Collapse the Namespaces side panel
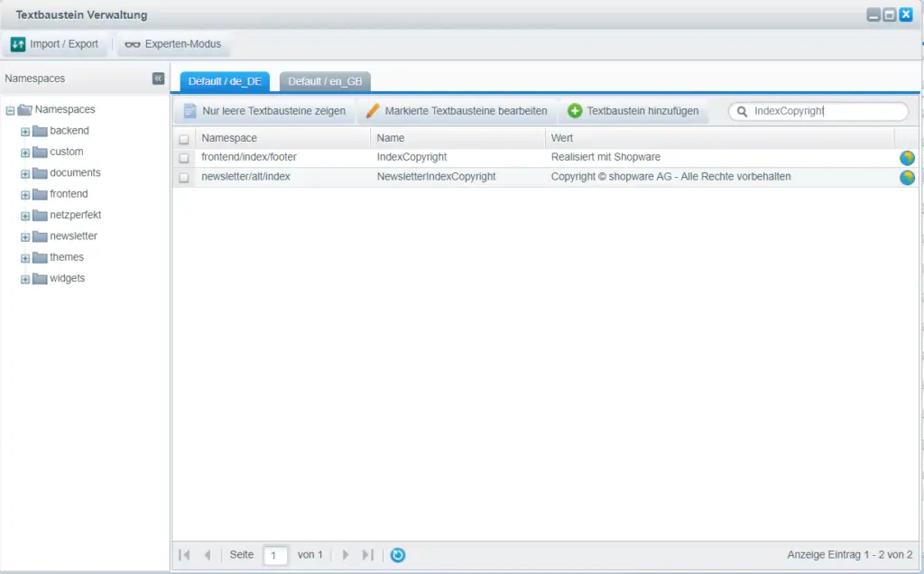The image size is (924, 574). (x=159, y=79)
